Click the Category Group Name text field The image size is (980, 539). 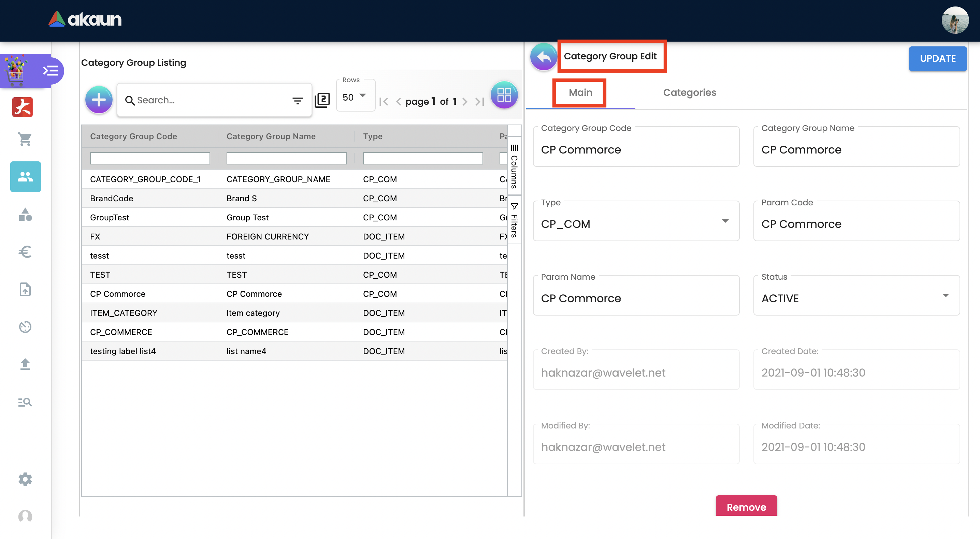[856, 149]
